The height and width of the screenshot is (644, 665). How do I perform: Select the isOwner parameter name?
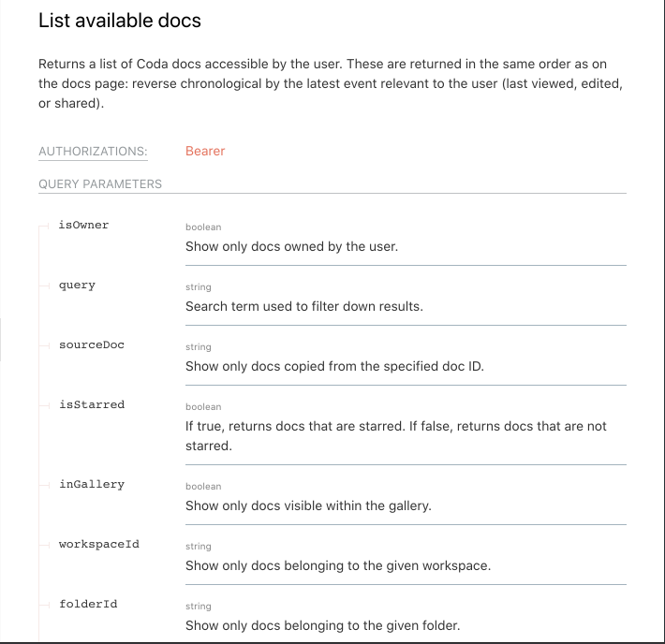(x=83, y=225)
